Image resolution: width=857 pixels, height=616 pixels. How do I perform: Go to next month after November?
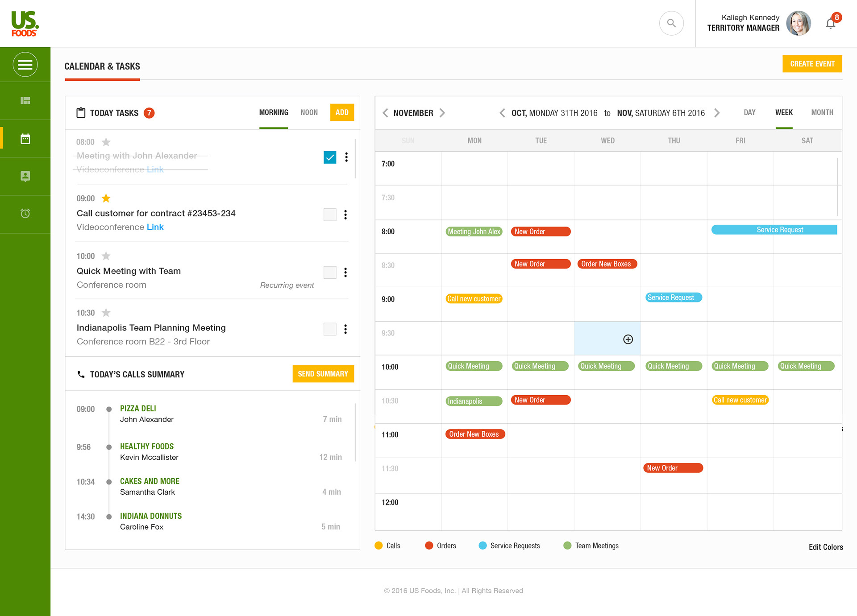442,113
